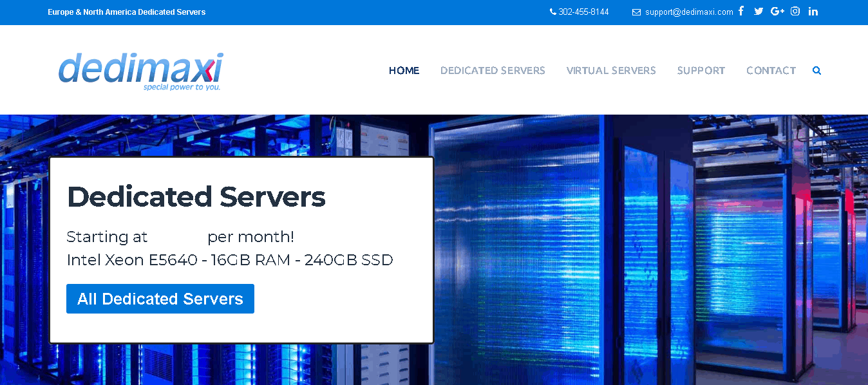Click the Dedicated Servers heading
Screen dimensions: 868x385
[196, 197]
